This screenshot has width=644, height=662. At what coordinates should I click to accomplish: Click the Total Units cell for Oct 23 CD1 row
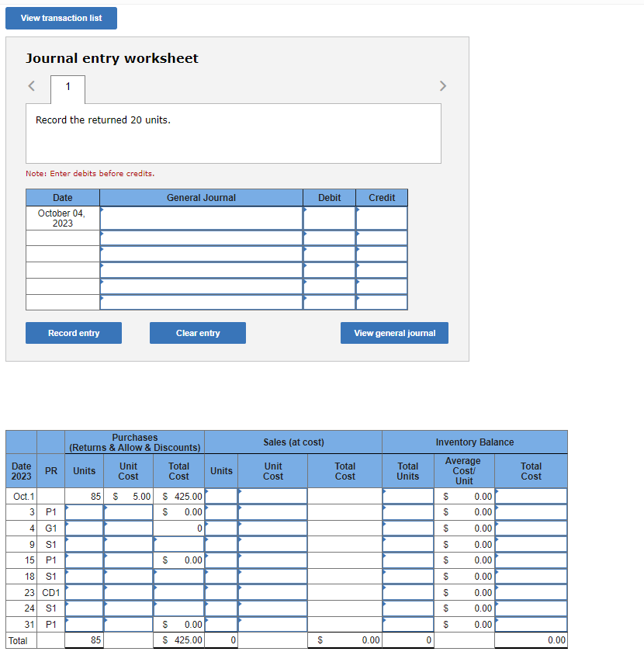click(407, 592)
